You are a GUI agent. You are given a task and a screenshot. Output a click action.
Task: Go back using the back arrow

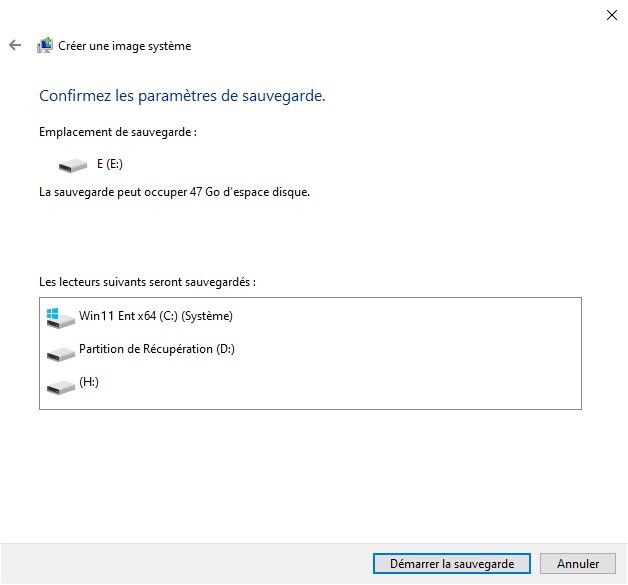tap(15, 45)
